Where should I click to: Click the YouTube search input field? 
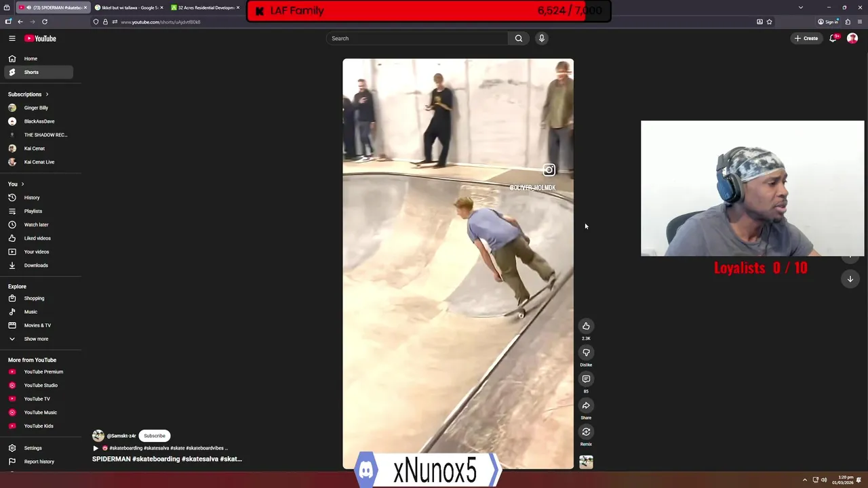[417, 39]
